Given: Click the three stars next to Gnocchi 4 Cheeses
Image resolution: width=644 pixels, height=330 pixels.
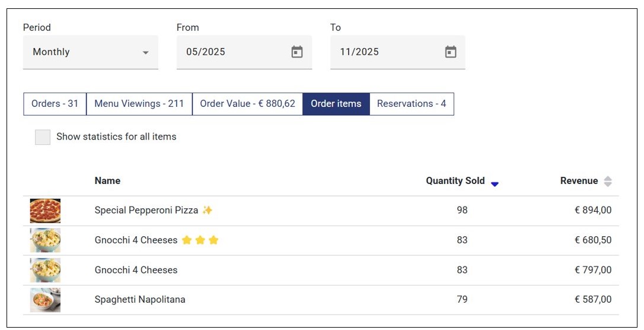Looking at the screenshot, I should [x=200, y=240].
